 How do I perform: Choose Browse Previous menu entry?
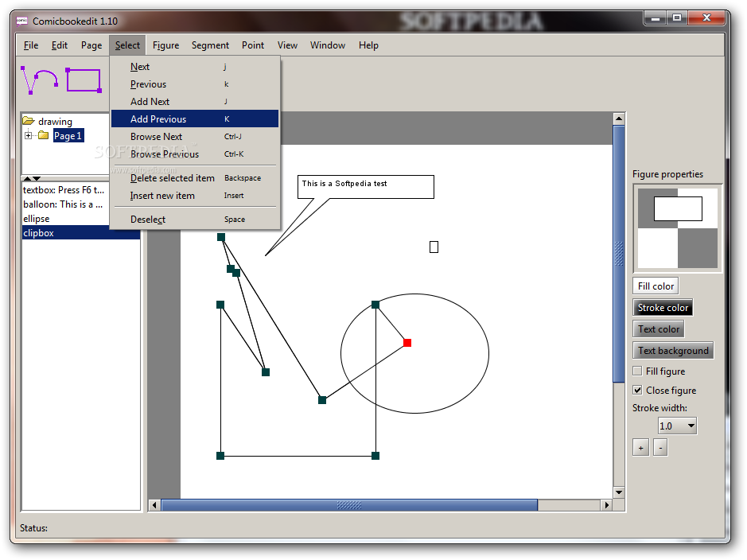pos(195,154)
